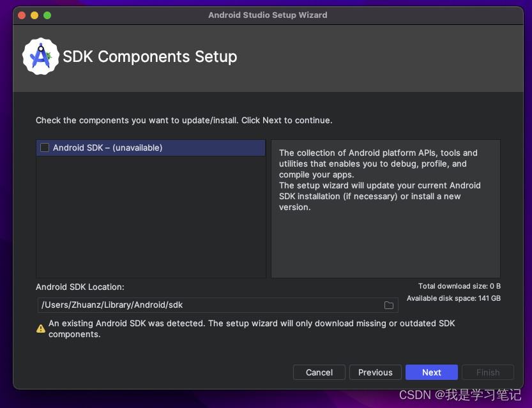
Task: Click the Android Studio Setup Wizard title
Action: click(268, 15)
